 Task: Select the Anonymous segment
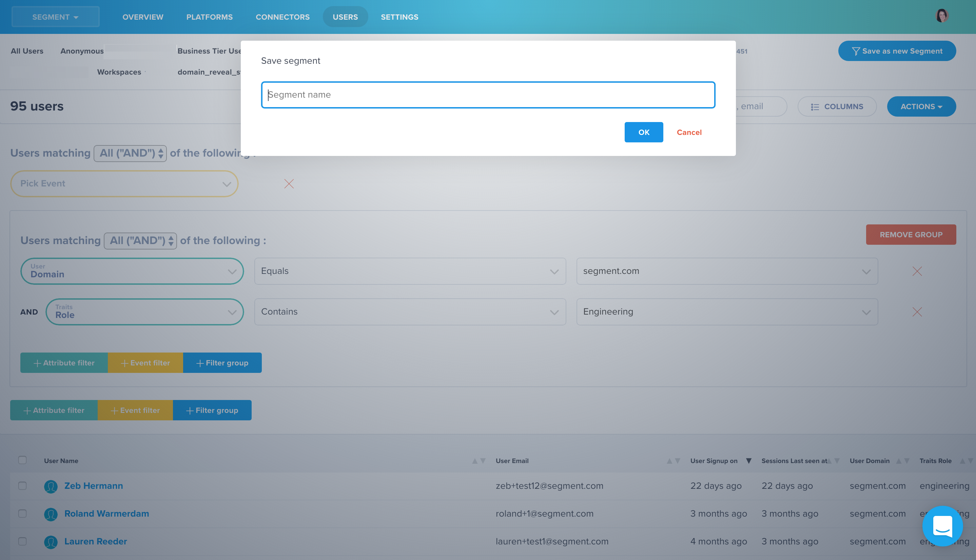(x=82, y=51)
